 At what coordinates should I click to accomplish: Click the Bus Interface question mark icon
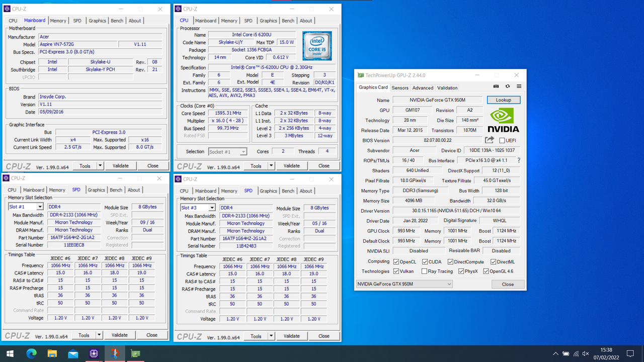click(519, 160)
